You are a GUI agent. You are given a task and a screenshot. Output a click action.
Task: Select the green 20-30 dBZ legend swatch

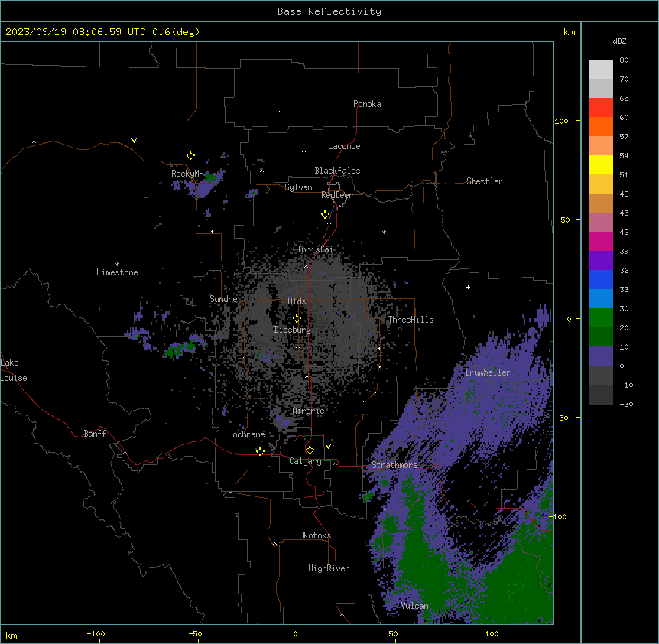(x=601, y=318)
